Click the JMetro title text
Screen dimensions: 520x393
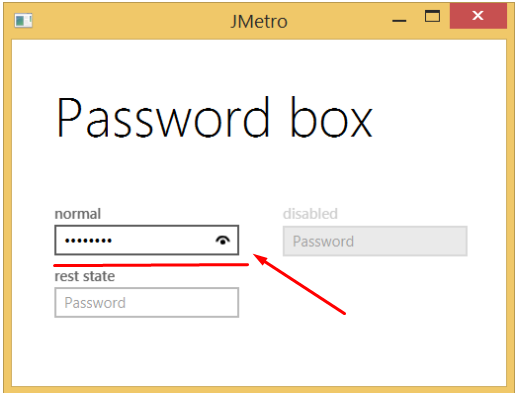coord(259,22)
